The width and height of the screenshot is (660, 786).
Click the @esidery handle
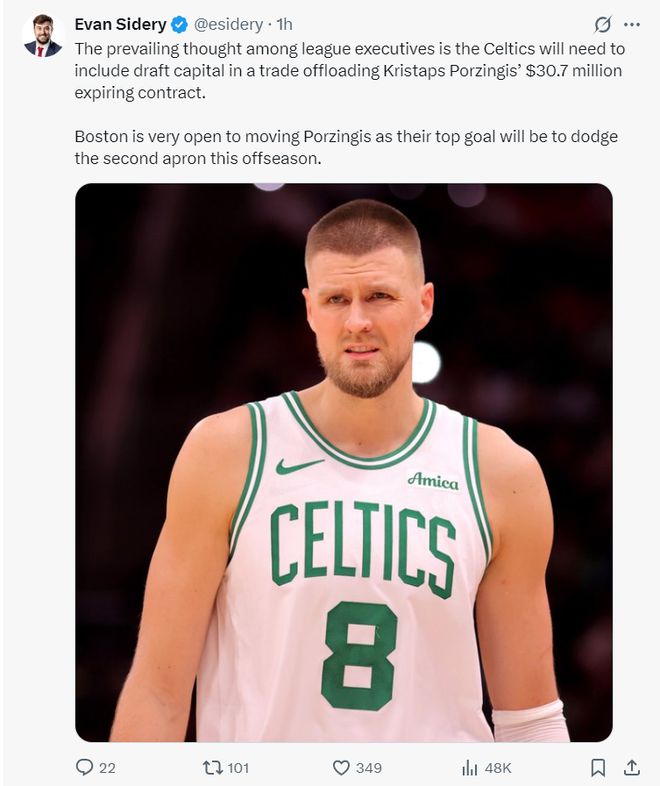(228, 25)
